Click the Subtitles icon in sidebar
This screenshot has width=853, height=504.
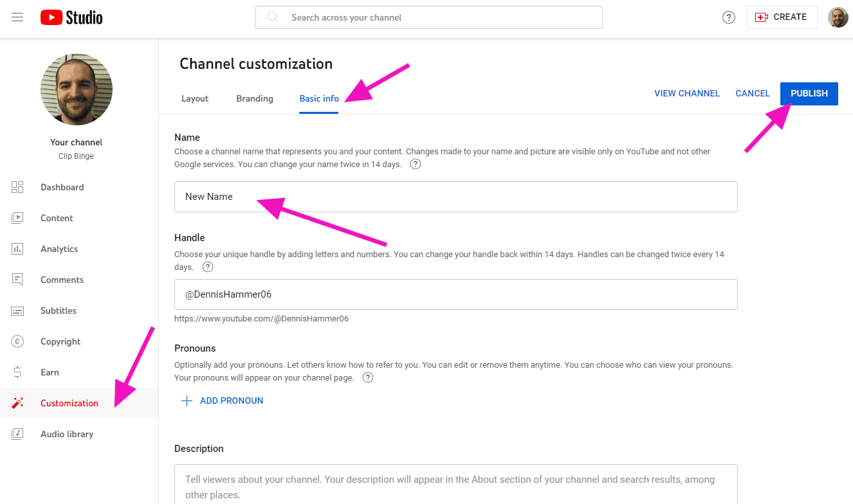tap(17, 310)
